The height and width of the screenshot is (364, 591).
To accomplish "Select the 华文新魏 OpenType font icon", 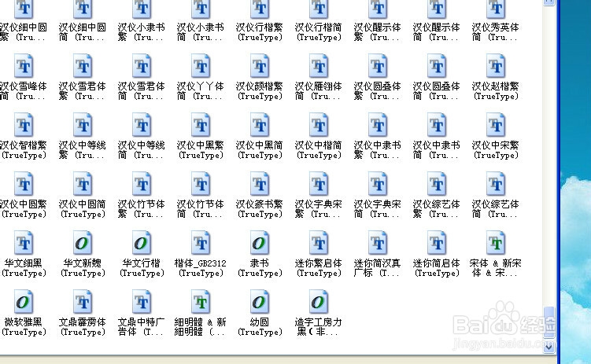I will (x=83, y=243).
